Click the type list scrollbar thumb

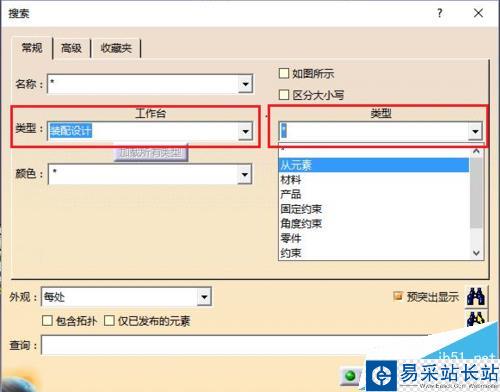click(x=476, y=193)
